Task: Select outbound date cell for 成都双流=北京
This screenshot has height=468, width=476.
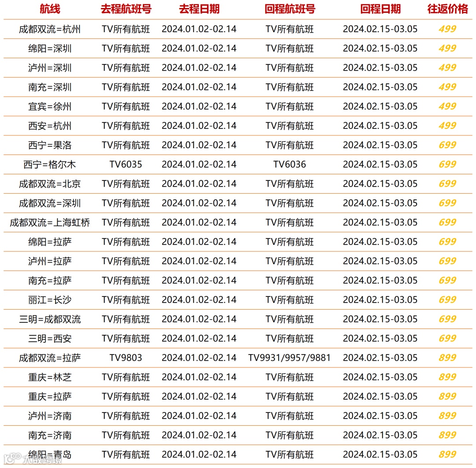Action: click(x=199, y=183)
